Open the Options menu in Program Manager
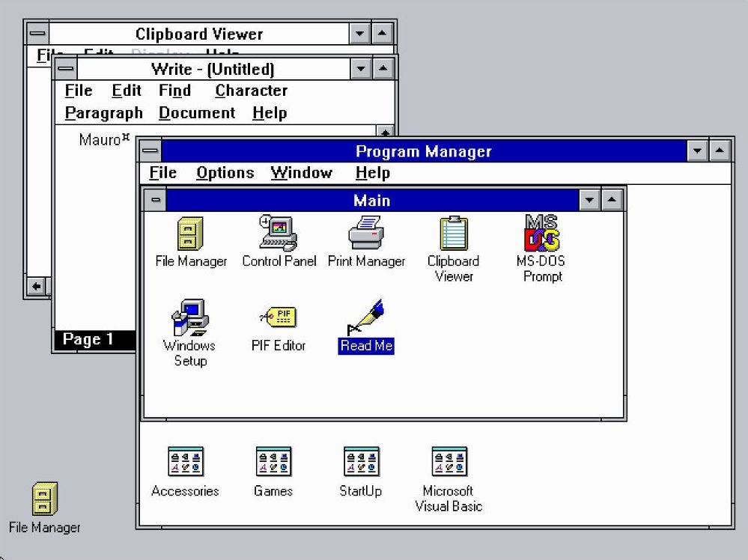The image size is (748, 560). tap(225, 173)
